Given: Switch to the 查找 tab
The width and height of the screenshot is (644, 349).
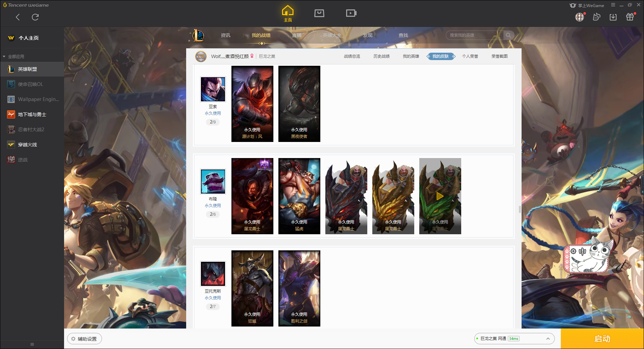Looking at the screenshot, I should [403, 35].
